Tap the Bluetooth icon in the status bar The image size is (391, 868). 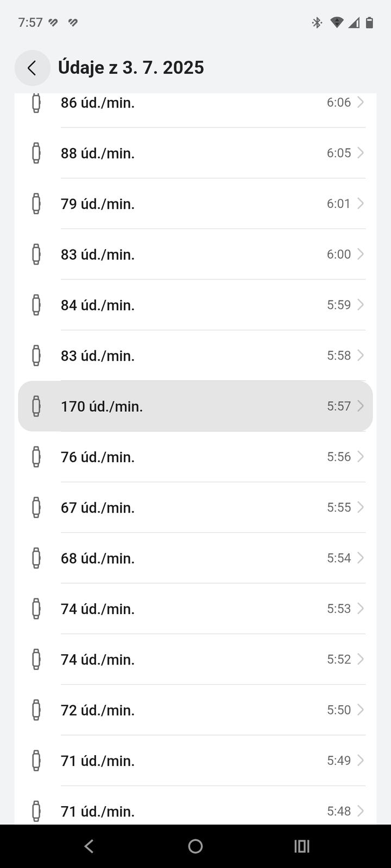tap(317, 22)
